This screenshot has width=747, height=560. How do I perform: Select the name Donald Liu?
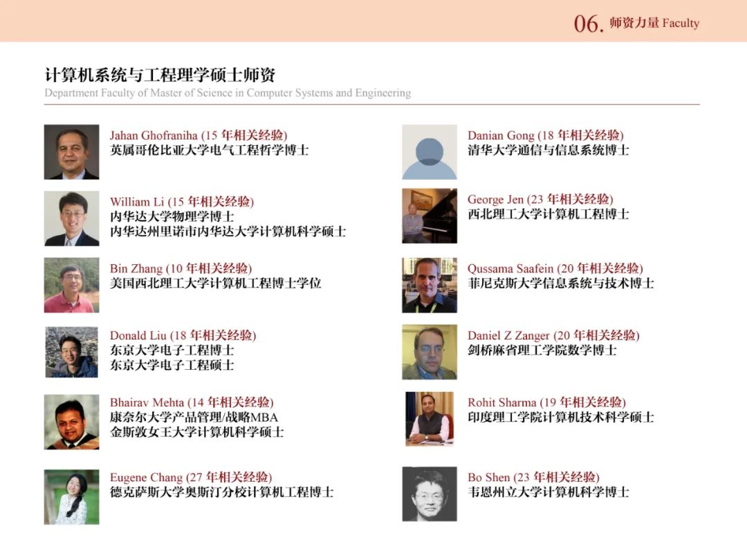(138, 335)
